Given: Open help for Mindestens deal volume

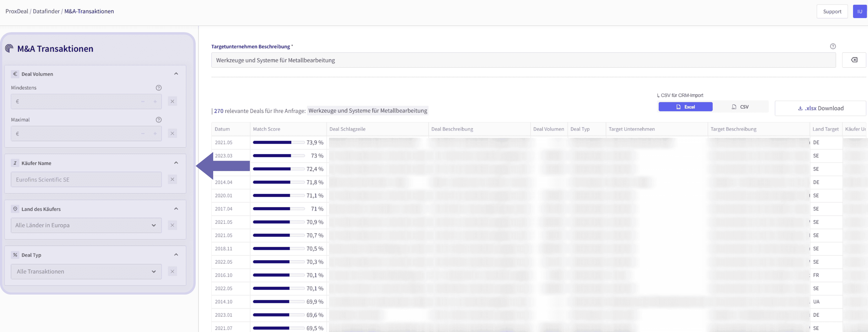Looking at the screenshot, I should pos(159,88).
